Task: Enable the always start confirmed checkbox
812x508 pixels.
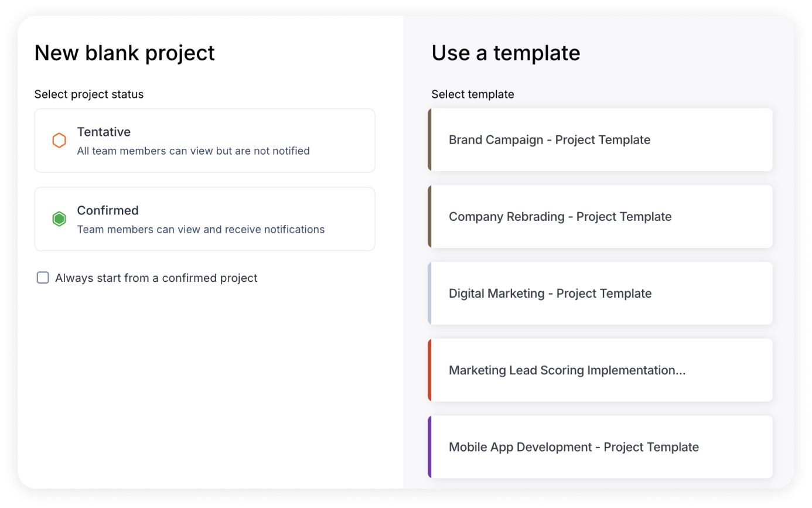Action: tap(43, 278)
